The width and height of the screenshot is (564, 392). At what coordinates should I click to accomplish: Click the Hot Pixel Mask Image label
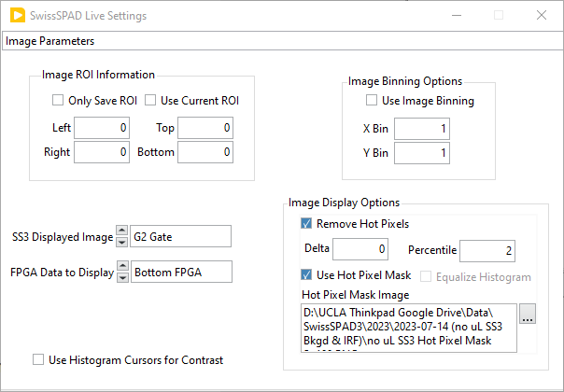pos(356,295)
